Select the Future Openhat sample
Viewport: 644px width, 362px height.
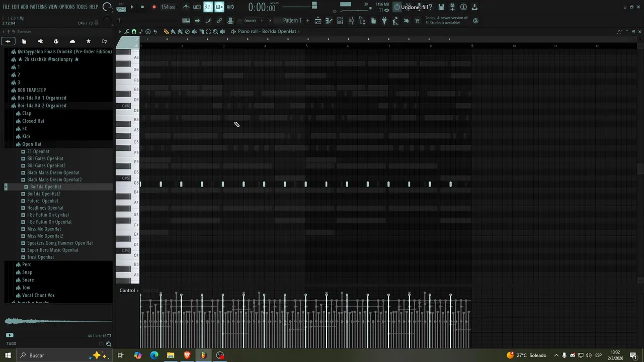(x=43, y=201)
